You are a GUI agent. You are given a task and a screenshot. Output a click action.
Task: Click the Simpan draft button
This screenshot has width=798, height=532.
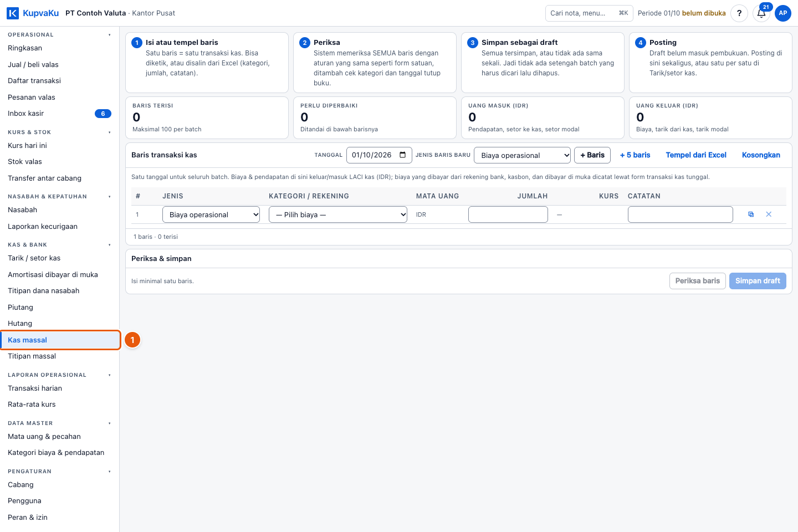758,281
